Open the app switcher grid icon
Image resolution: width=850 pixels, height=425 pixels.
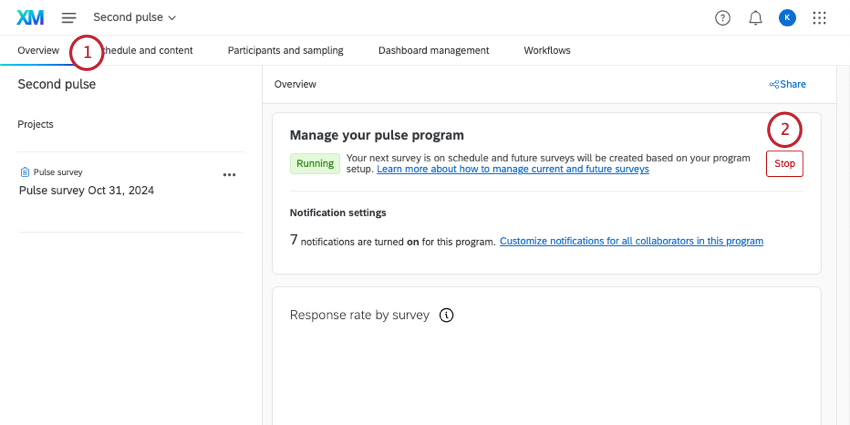pos(820,18)
